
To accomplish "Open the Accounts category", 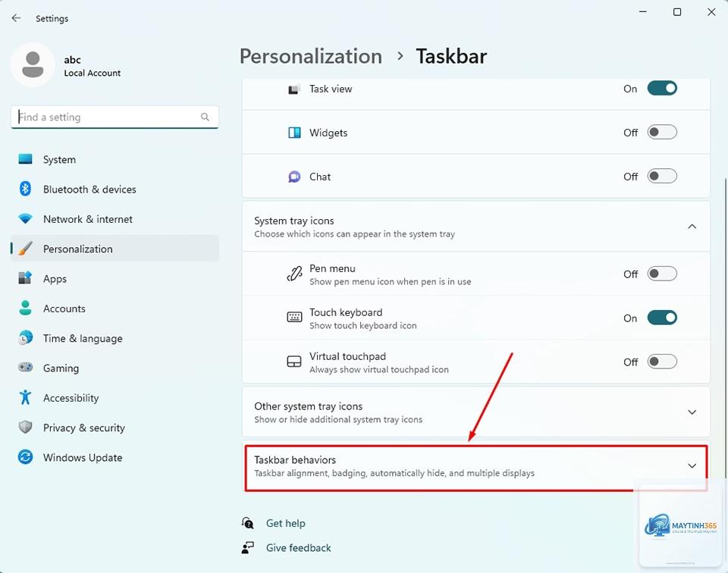I will pyautogui.click(x=115, y=308).
